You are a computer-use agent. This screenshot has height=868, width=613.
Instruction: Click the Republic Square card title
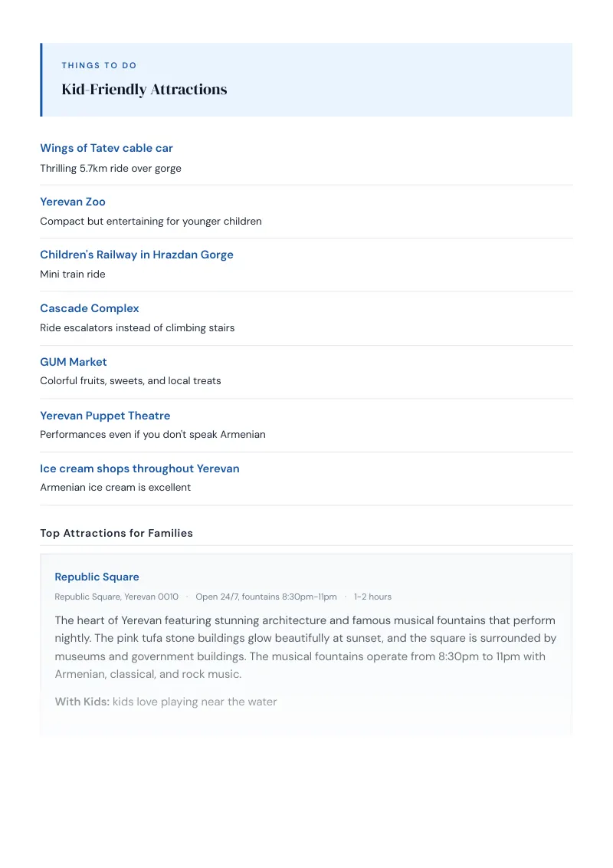click(97, 577)
